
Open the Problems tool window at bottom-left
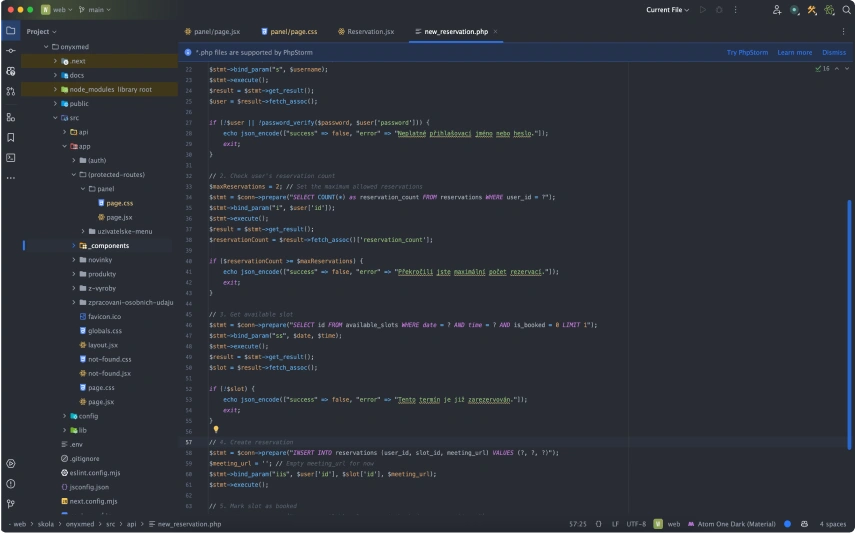11,483
